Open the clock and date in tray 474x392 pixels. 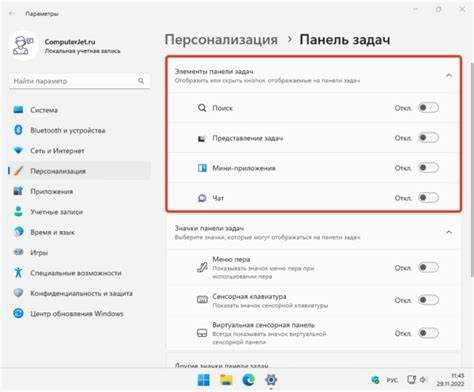(450, 380)
